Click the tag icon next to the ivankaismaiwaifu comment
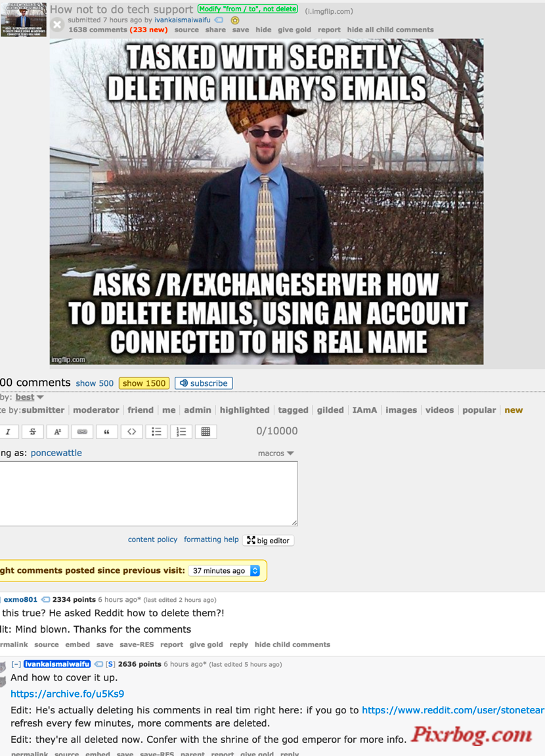This screenshot has height=756, width=545. pyautogui.click(x=98, y=664)
